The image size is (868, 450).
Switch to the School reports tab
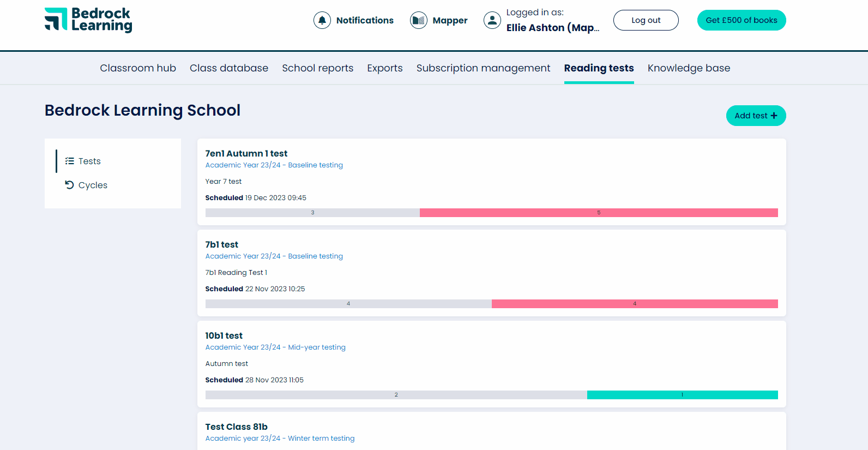click(318, 68)
